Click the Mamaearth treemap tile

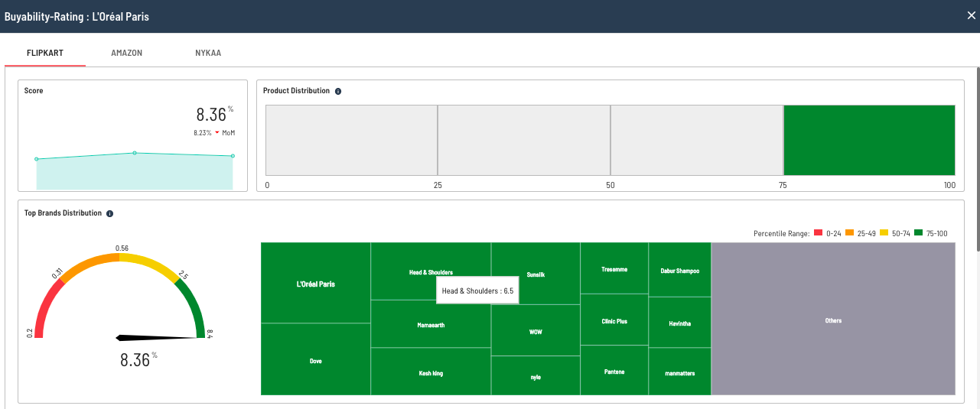[431, 324]
